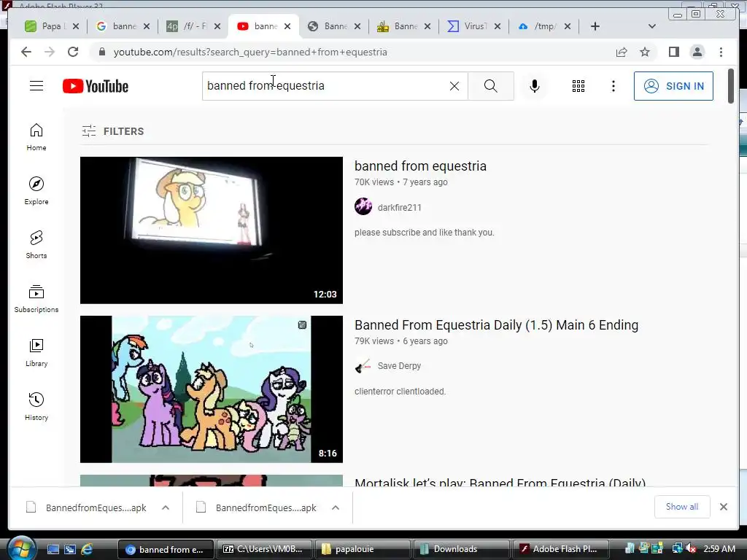Open Library in the sidebar

tap(36, 352)
